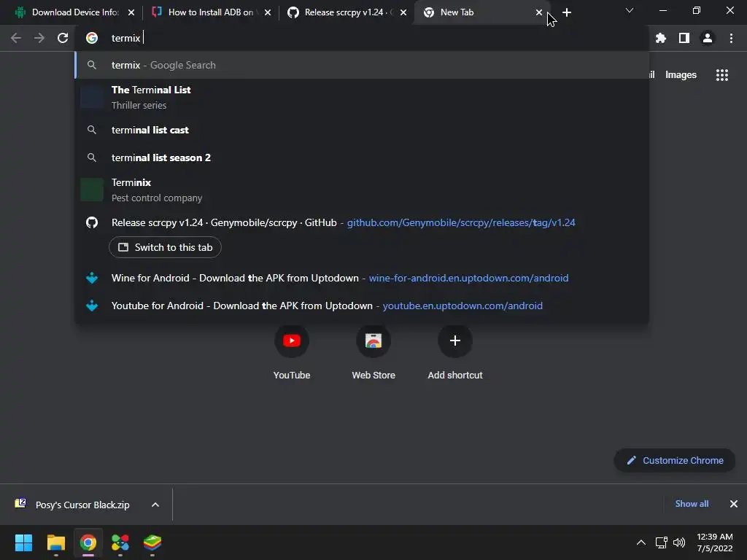Open a new tab with the plus button
Screen dimensions: 747x560
(x=566, y=12)
